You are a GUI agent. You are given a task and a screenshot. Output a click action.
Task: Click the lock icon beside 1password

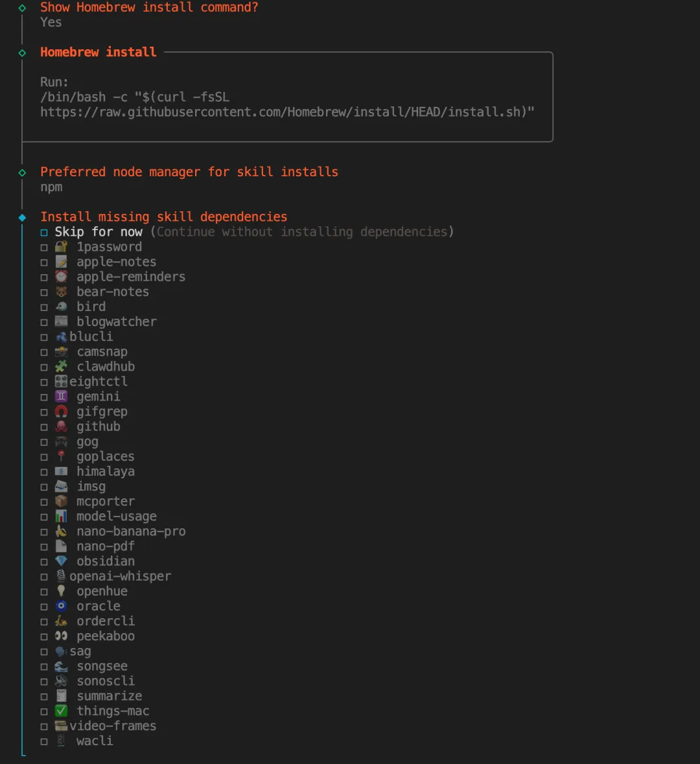61,247
